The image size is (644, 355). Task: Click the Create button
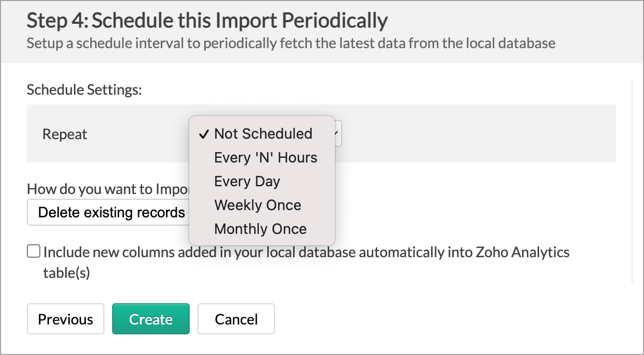[150, 319]
